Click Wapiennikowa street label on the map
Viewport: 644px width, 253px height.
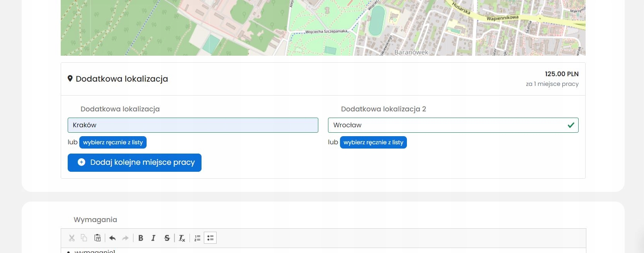pyautogui.click(x=502, y=18)
